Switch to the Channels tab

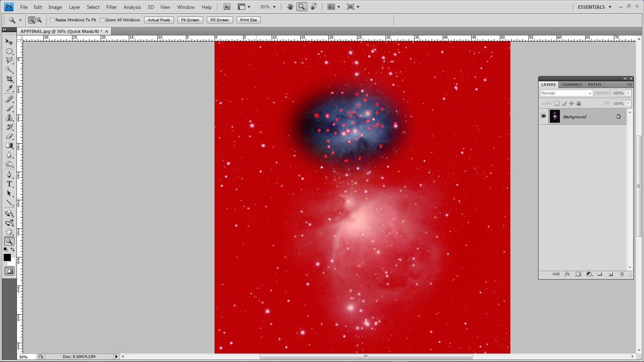click(571, 84)
